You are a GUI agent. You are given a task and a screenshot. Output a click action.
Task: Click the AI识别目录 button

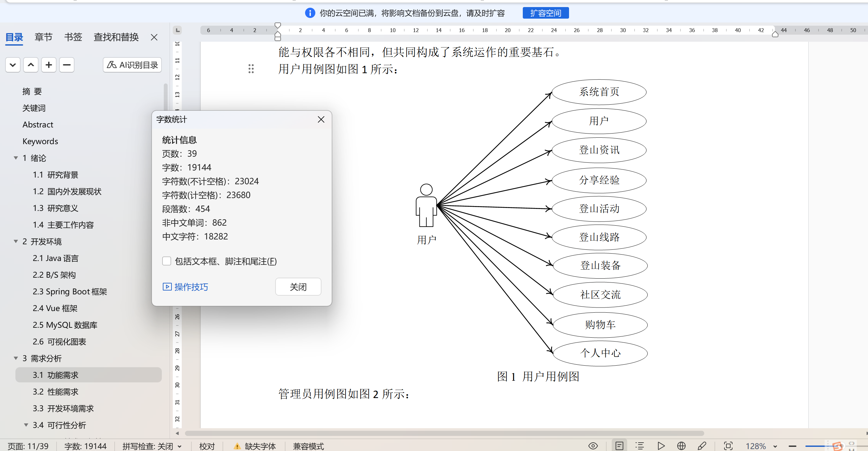pyautogui.click(x=132, y=65)
